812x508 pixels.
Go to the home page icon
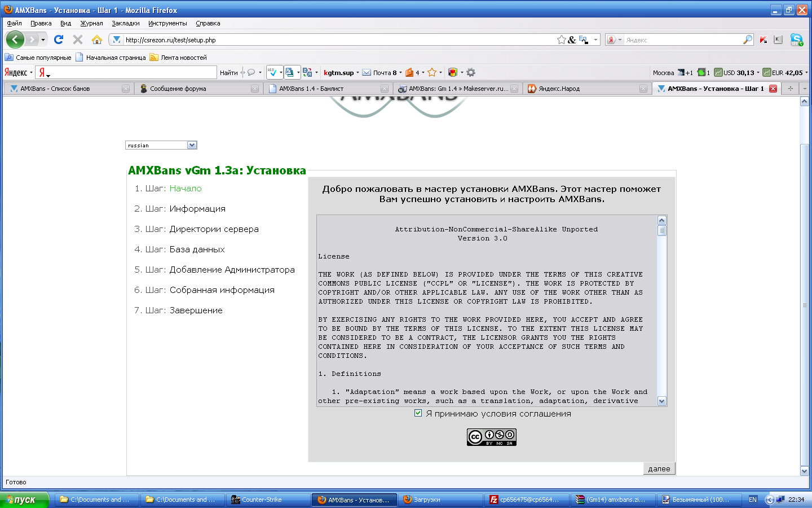(x=97, y=40)
